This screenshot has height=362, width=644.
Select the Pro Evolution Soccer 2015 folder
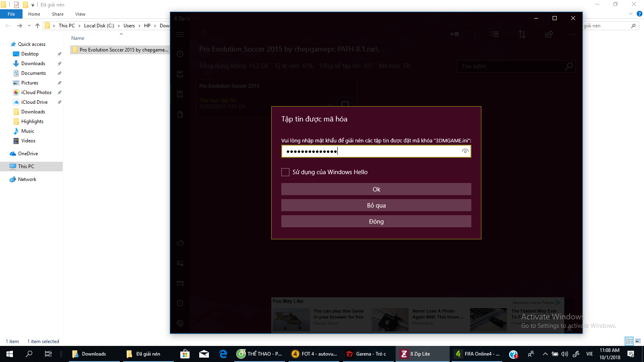tap(120, 50)
